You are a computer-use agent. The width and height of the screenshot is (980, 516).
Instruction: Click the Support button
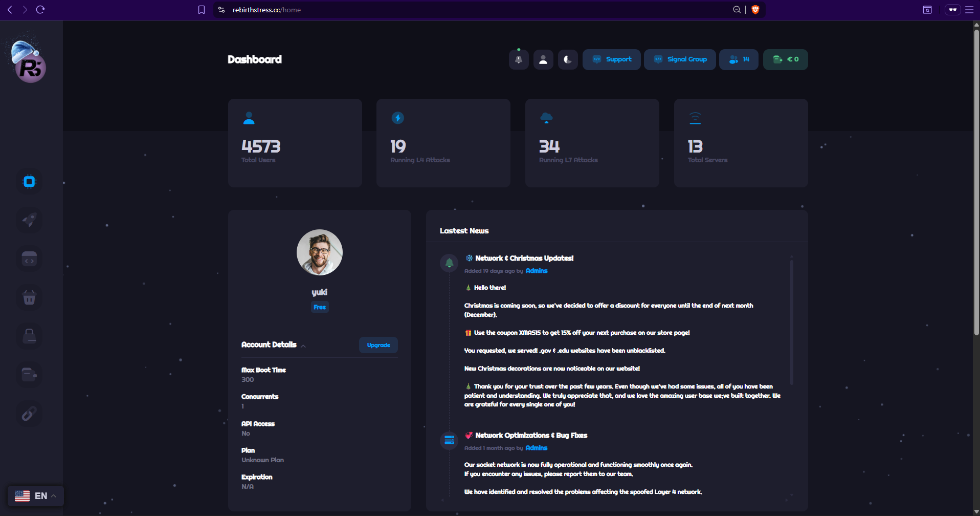[612, 60]
